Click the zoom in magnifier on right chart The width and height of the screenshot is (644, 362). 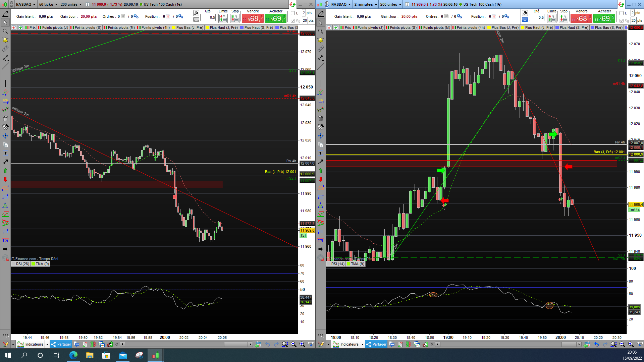(x=631, y=344)
